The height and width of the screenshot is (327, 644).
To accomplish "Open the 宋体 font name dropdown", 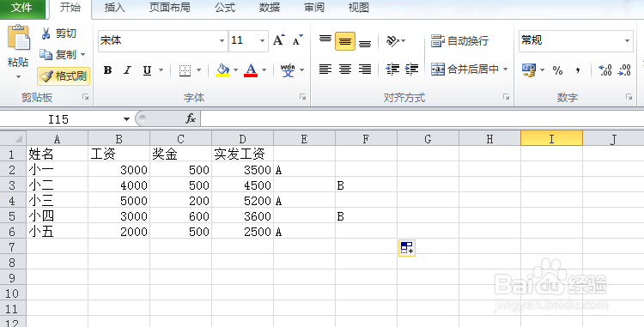I will [222, 40].
